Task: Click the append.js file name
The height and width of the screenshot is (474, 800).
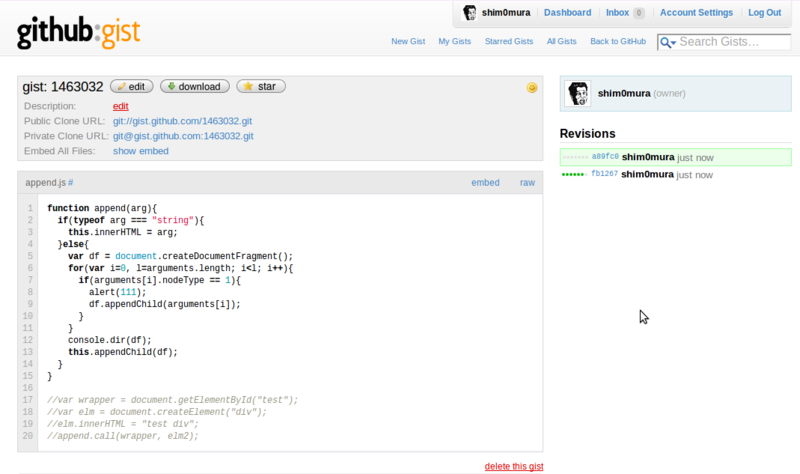Action: pyautogui.click(x=45, y=183)
